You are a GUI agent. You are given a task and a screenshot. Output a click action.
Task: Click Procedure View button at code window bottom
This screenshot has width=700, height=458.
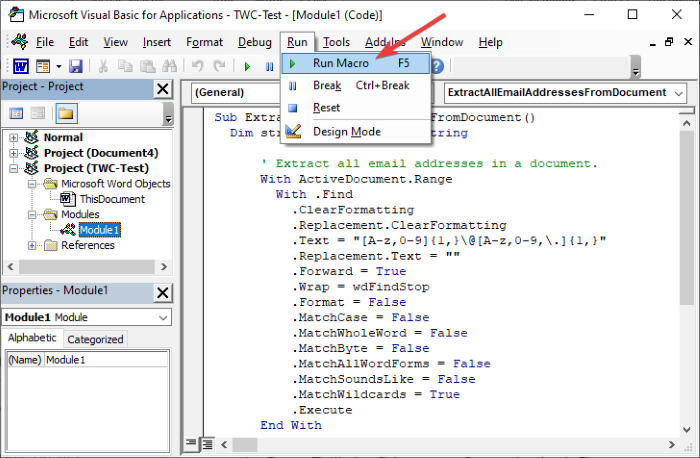tap(191, 443)
